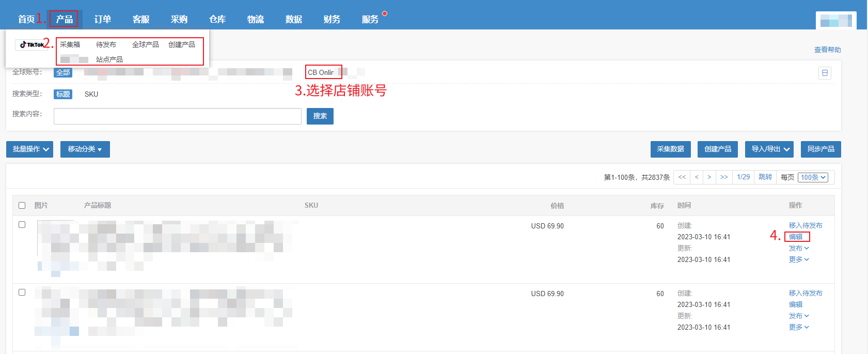The width and height of the screenshot is (868, 354).
Task: Expand 更多 in the second product row
Action: [x=798, y=327]
